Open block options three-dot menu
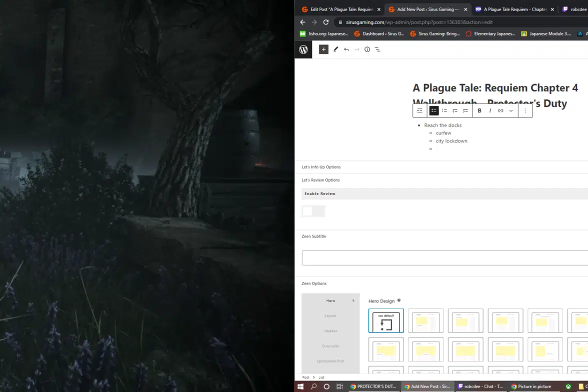This screenshot has width=588, height=392. coord(525,110)
